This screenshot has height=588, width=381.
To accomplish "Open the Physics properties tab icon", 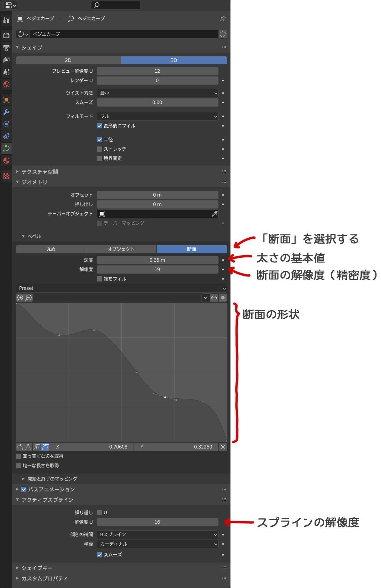I will point(6,136).
